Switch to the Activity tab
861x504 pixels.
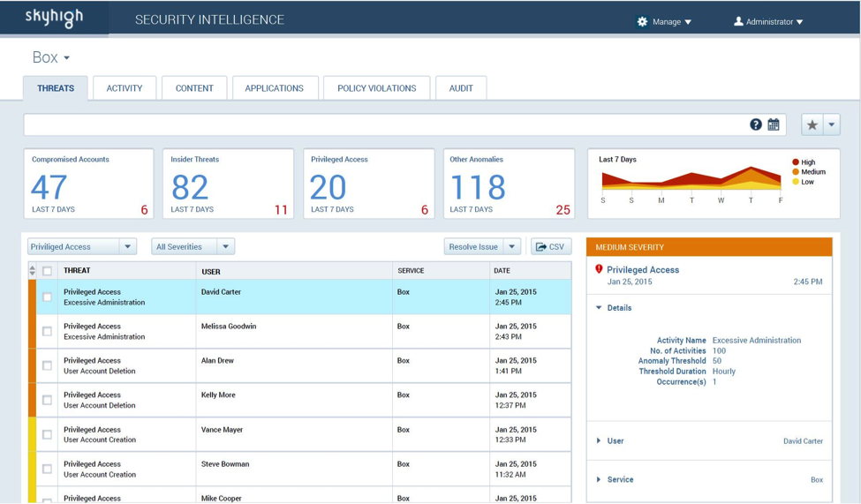click(125, 88)
